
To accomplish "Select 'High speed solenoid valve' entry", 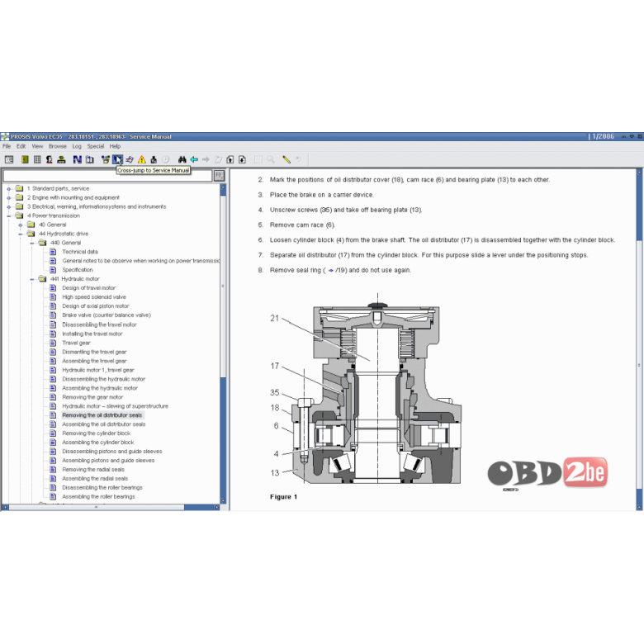I will pos(94,297).
